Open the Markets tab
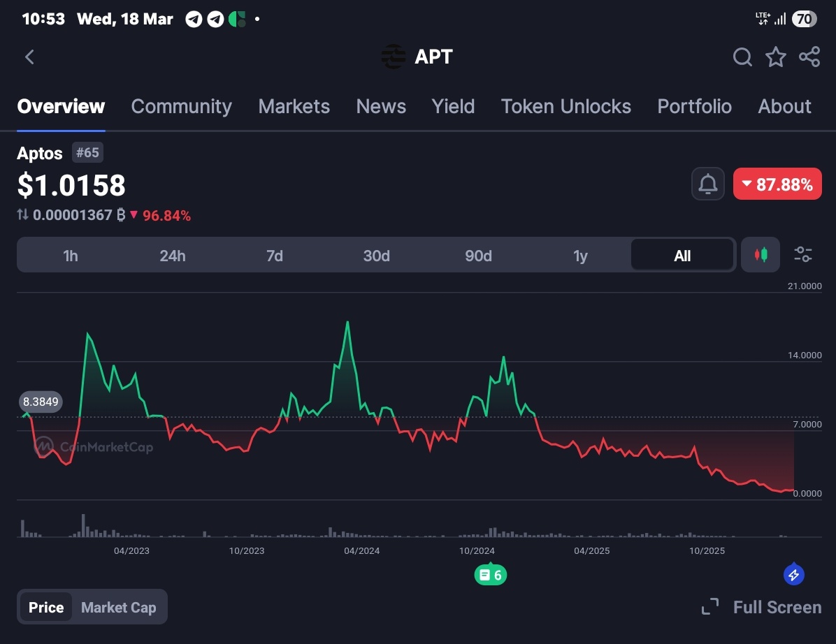 [x=294, y=107]
